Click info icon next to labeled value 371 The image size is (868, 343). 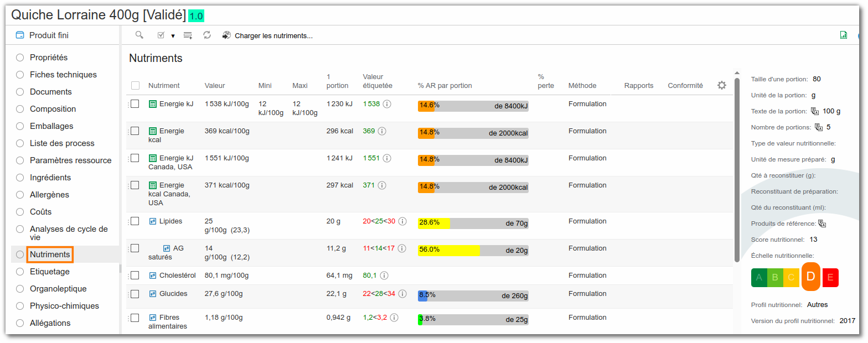382,185
